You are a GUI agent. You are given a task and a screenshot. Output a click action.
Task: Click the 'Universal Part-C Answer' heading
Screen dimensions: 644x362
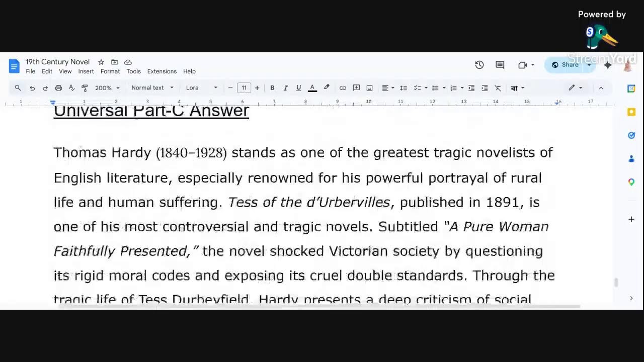151,111
